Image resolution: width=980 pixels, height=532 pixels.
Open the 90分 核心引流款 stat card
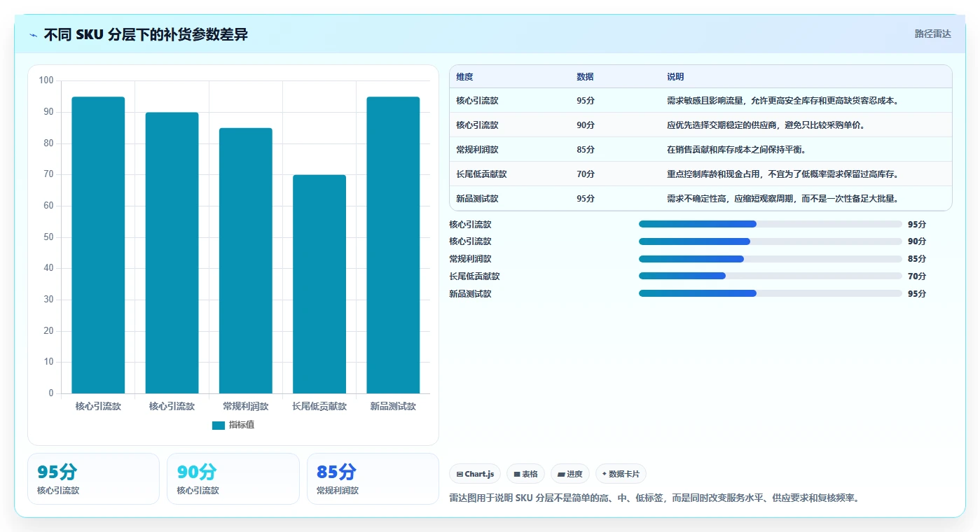(233, 479)
